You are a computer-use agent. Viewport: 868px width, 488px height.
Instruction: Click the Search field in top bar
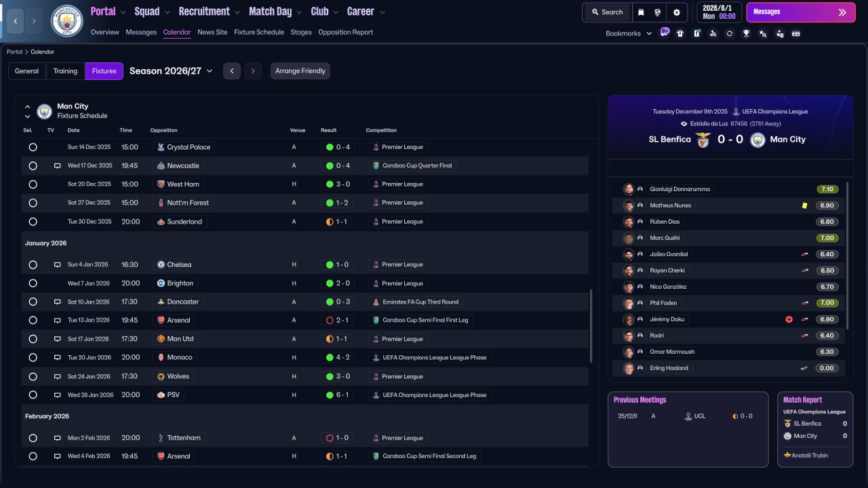[x=607, y=12]
